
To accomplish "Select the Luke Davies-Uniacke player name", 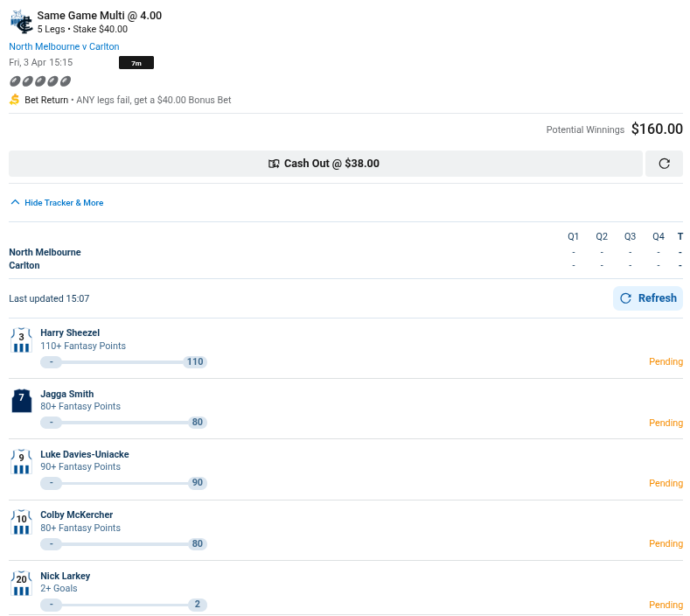I will point(85,454).
